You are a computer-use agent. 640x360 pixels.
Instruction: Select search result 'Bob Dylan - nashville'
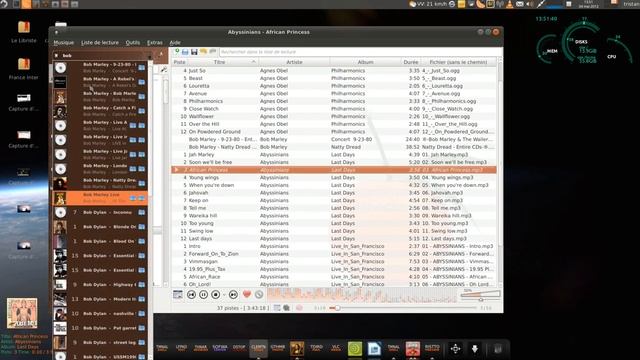pyautogui.click(x=100, y=313)
